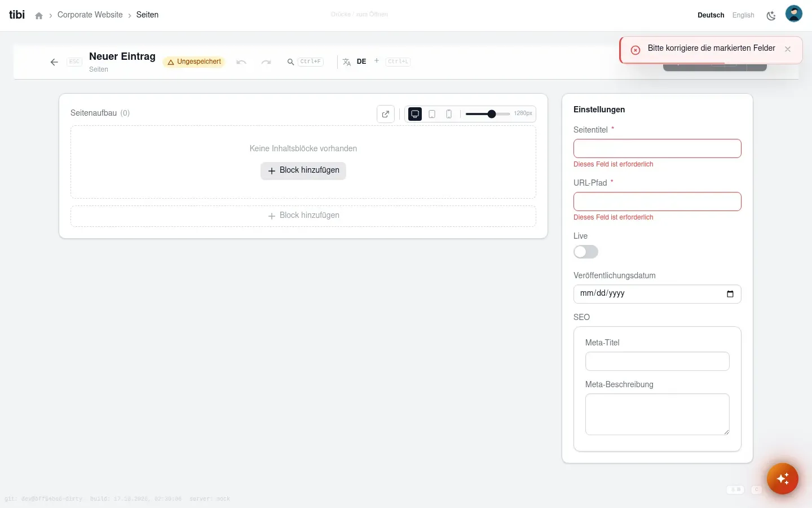Open search with the magnifier icon
The height and width of the screenshot is (508, 812).
pyautogui.click(x=291, y=62)
